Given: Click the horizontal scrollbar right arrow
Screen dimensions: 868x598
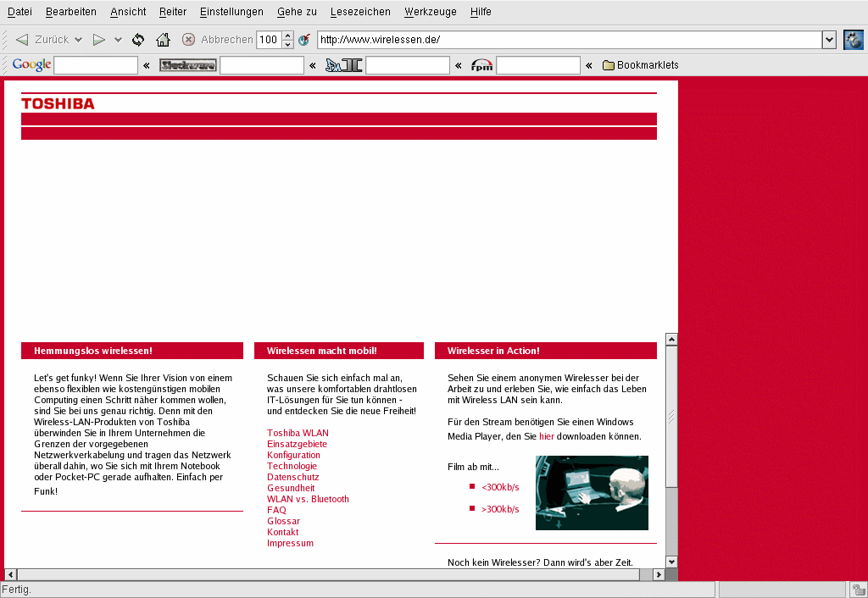Looking at the screenshot, I should coord(658,574).
